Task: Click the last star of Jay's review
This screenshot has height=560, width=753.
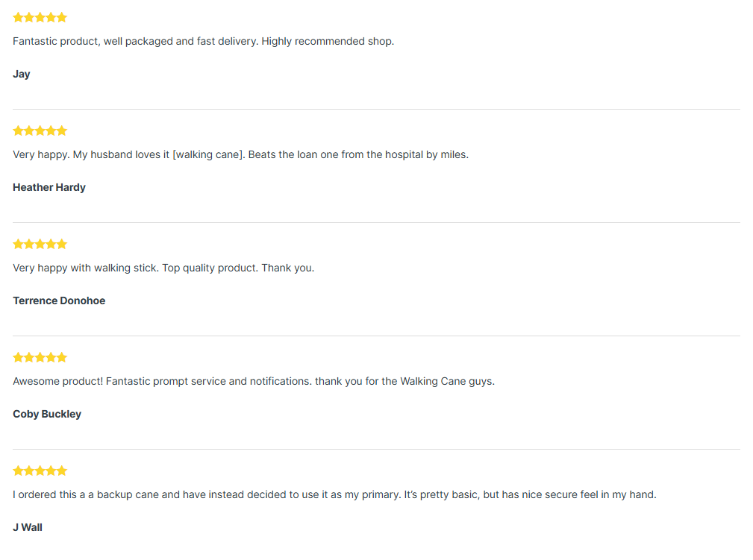Action: (62, 17)
